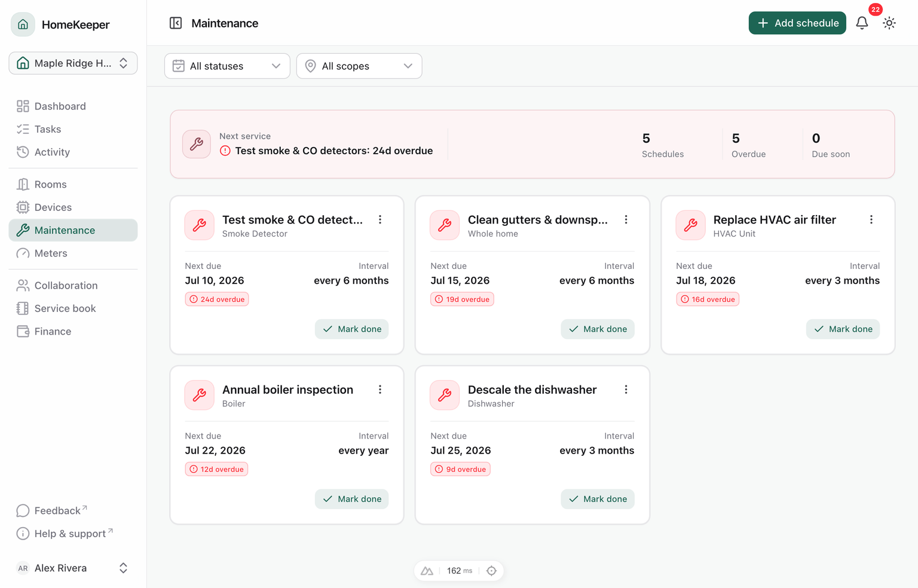Click crosshair icon in bottom performance widget
The height and width of the screenshot is (588, 918).
(x=491, y=571)
